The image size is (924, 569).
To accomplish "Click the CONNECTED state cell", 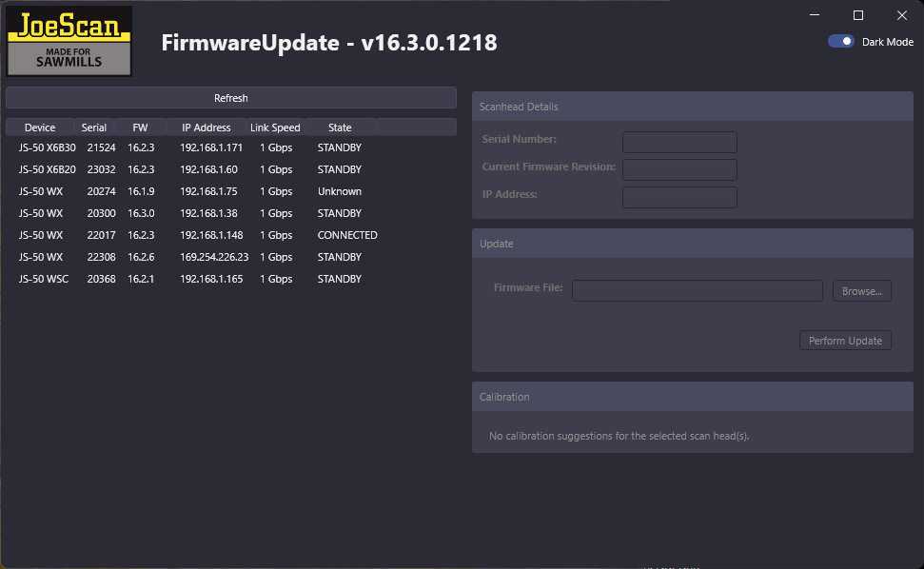I will point(347,235).
